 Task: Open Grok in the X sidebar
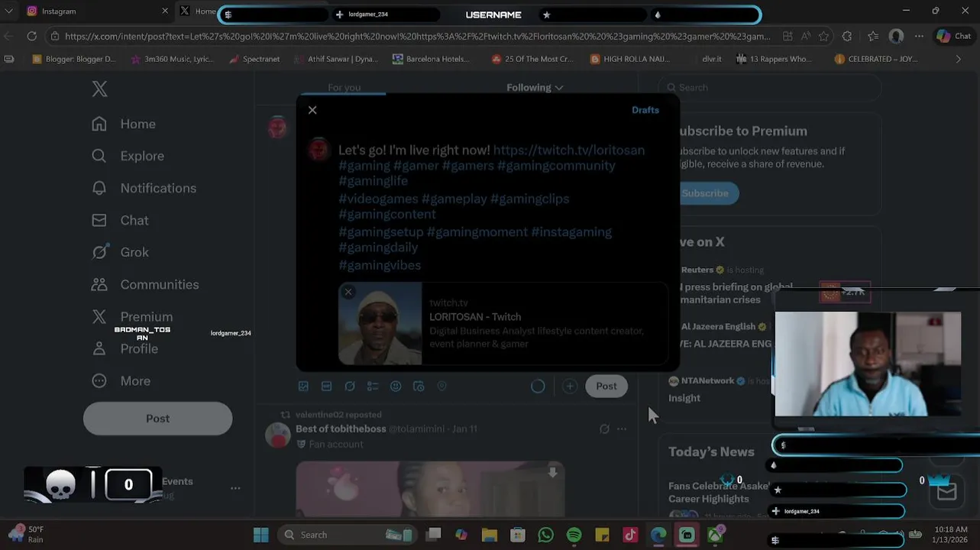(x=120, y=252)
